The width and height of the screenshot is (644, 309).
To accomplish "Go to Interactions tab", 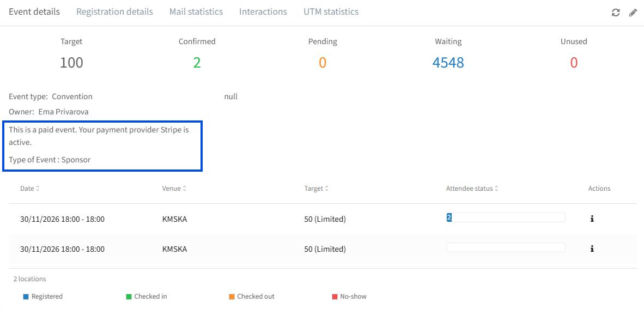I will [263, 11].
